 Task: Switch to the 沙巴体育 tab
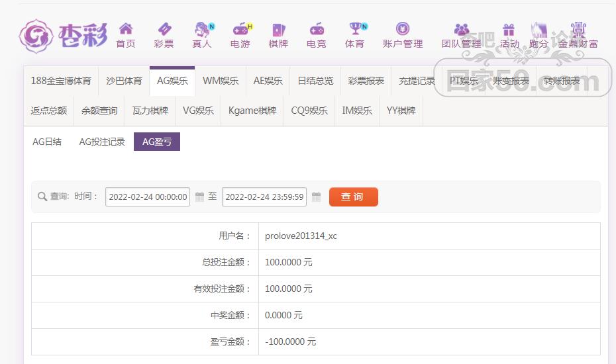(124, 81)
